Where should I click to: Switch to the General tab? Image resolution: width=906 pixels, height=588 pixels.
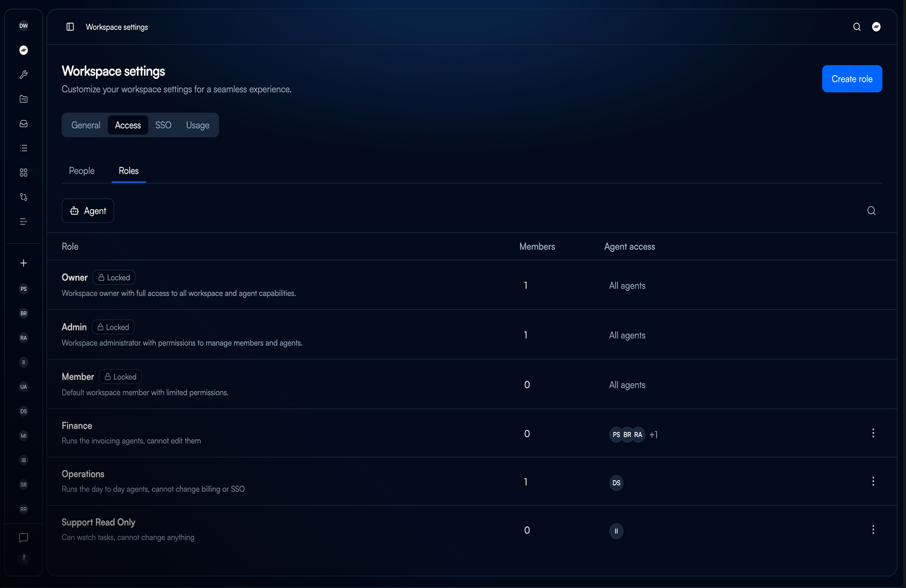coord(86,125)
